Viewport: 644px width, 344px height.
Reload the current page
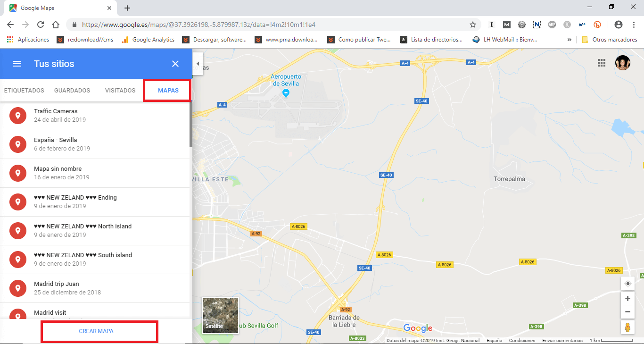41,25
